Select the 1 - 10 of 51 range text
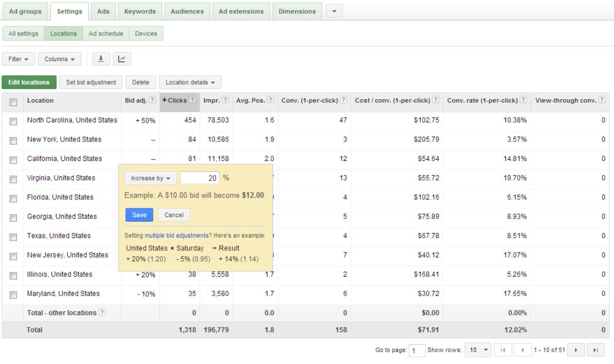This screenshot has height=364, width=614. click(x=549, y=350)
